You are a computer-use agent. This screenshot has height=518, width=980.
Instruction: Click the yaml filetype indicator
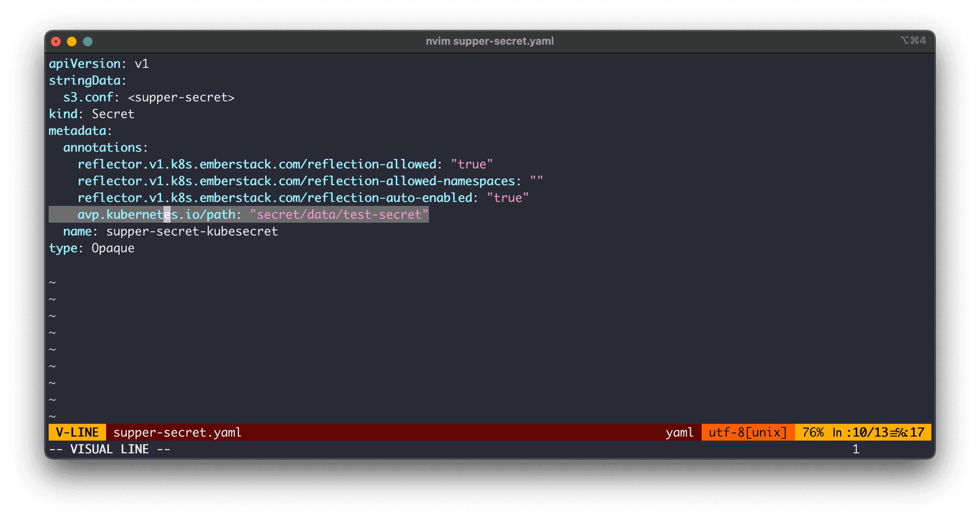point(679,432)
